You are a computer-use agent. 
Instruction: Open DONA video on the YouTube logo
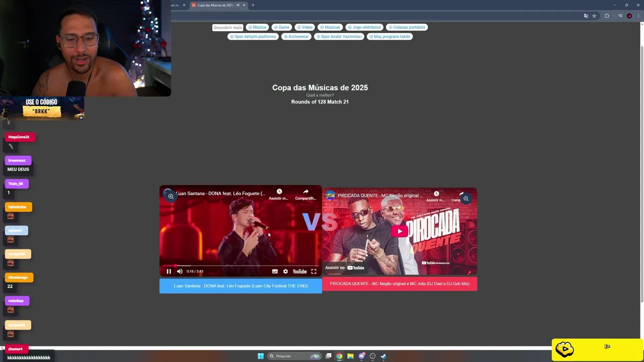coord(299,271)
